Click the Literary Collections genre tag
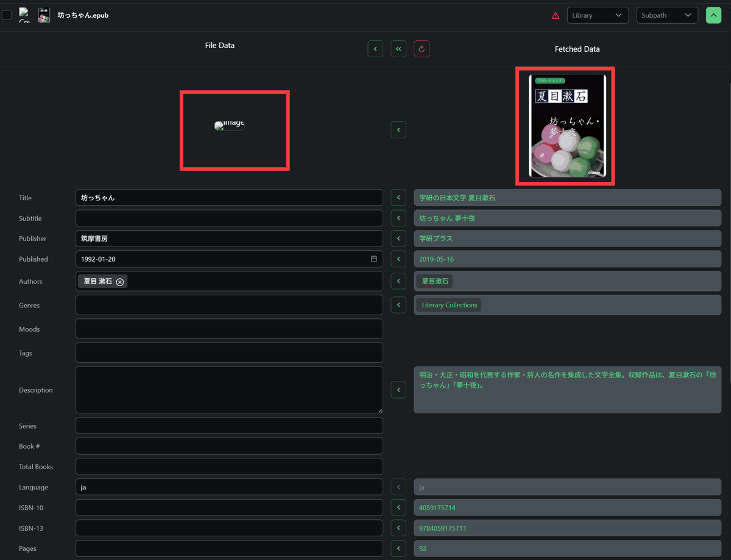 [x=449, y=305]
